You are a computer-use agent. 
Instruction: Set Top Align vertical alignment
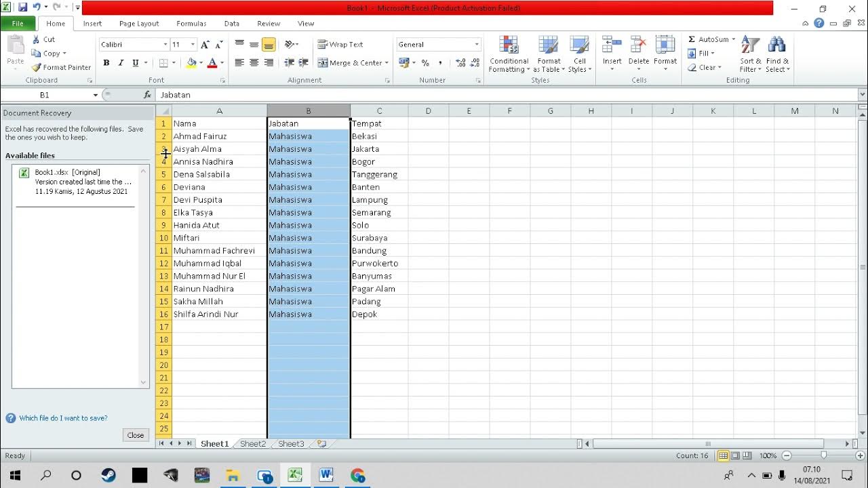click(239, 44)
